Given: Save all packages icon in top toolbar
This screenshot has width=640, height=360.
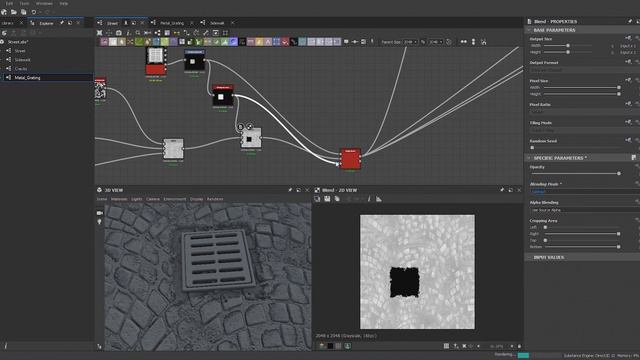Looking at the screenshot, I should (24, 12).
